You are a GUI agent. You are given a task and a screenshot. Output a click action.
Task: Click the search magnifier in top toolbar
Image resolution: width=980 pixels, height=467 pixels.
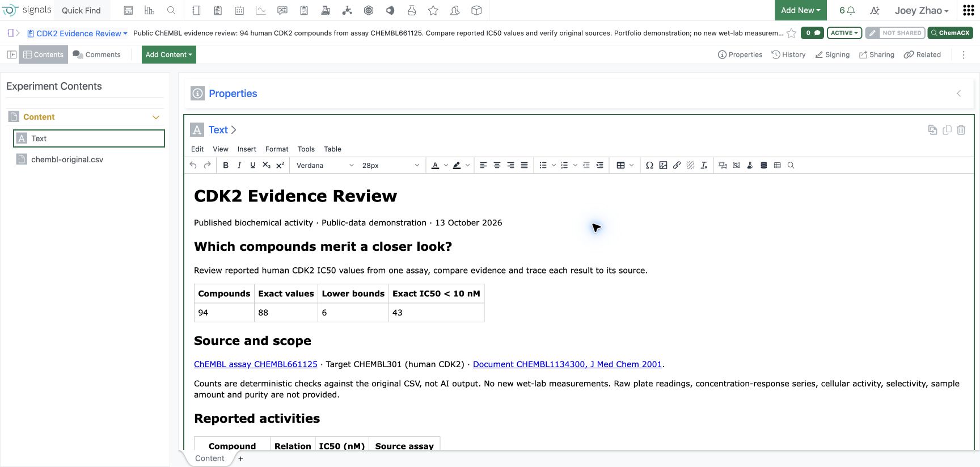(x=171, y=10)
